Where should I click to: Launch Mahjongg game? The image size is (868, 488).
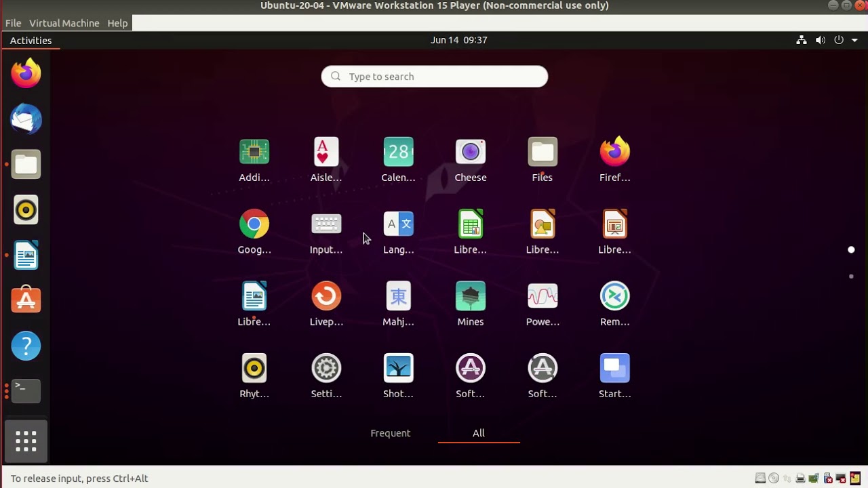398,304
